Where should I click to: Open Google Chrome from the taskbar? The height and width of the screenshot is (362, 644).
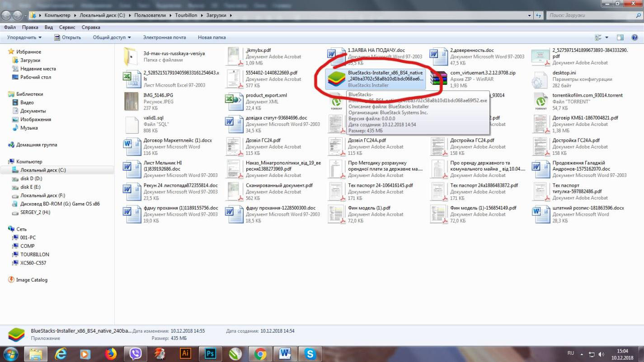point(260,354)
